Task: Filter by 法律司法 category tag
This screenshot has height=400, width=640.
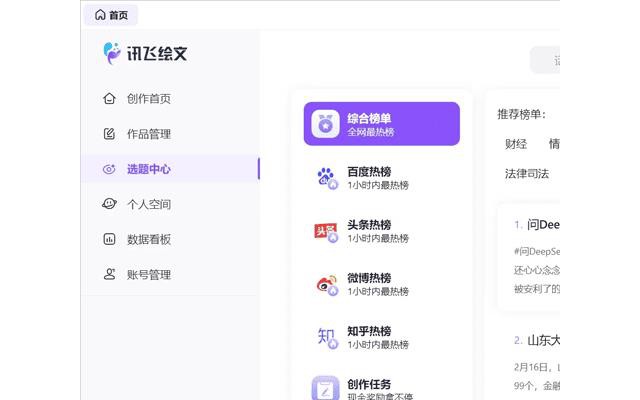Action: point(527,174)
